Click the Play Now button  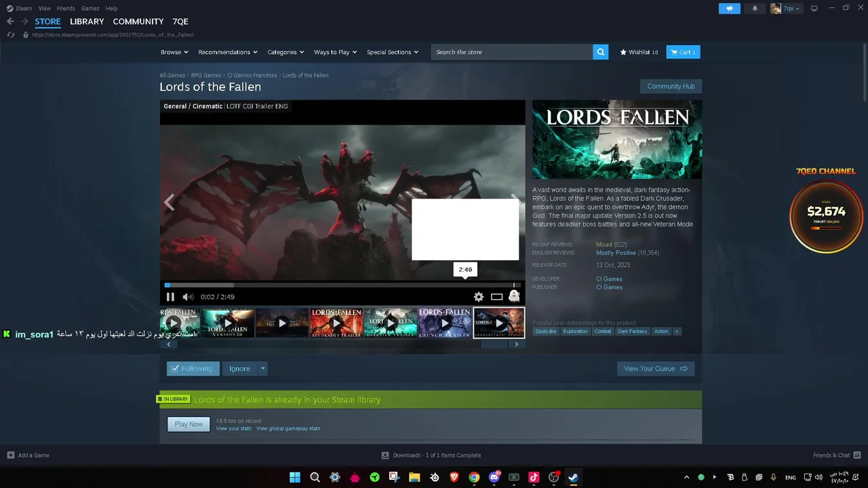coord(189,424)
